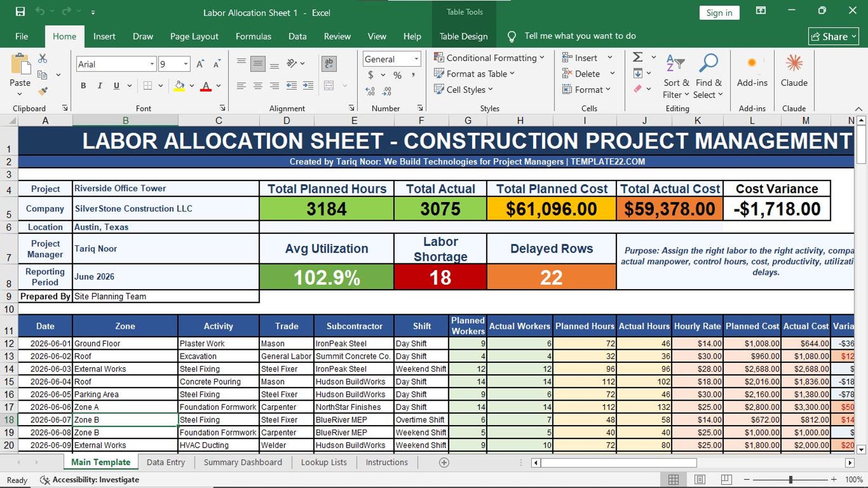Apply Percent Style format
The image size is (868, 488).
[x=397, y=75]
